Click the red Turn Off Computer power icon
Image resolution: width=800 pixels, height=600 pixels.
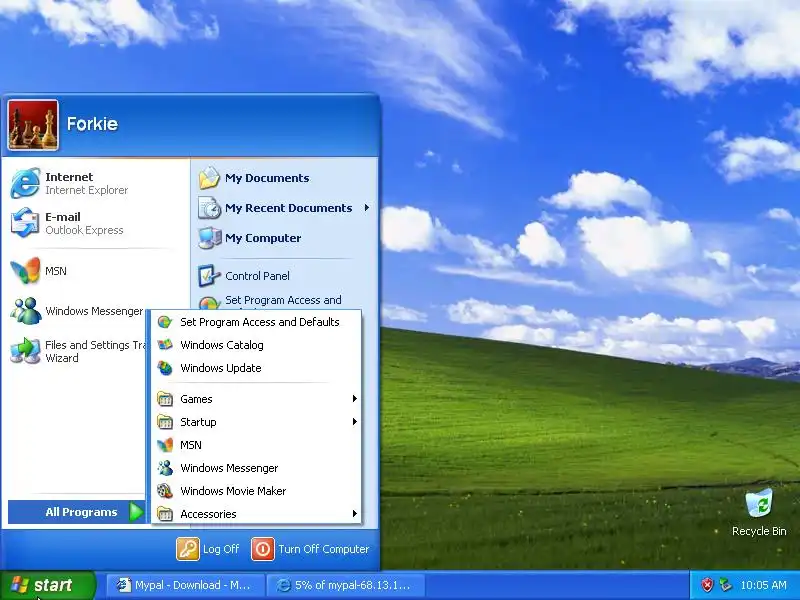click(x=263, y=549)
